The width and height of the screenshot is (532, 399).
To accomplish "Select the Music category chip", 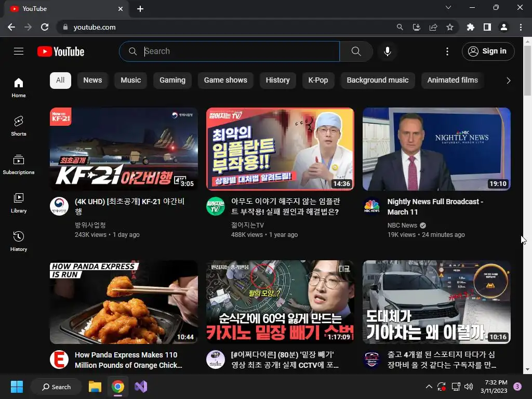I will (x=130, y=81).
